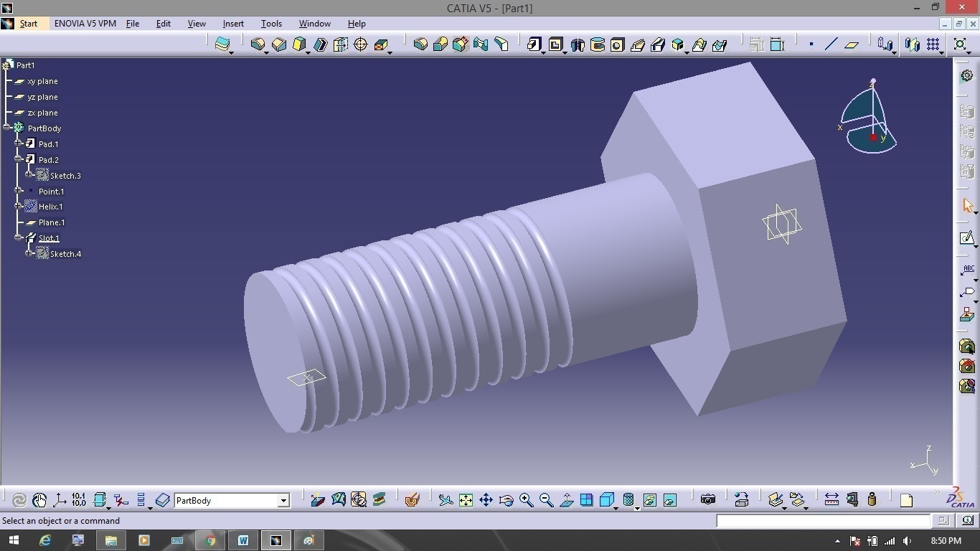
Task: Open Microsoft Word from the taskbar
Action: pos(243,540)
